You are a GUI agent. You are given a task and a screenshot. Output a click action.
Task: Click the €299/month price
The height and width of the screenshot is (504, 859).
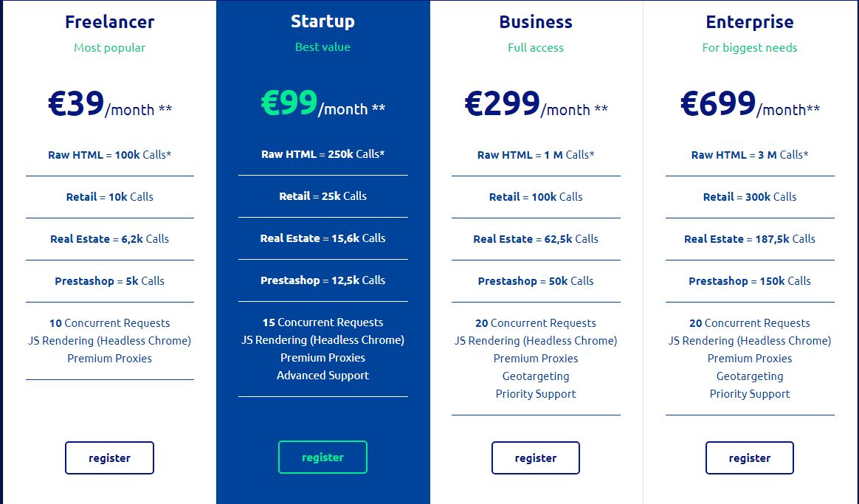[x=536, y=103]
